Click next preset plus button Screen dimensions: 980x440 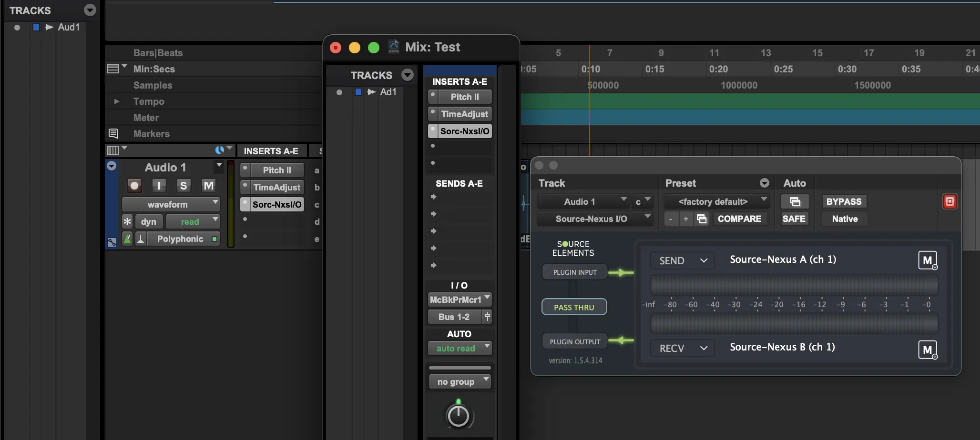pyautogui.click(x=686, y=219)
